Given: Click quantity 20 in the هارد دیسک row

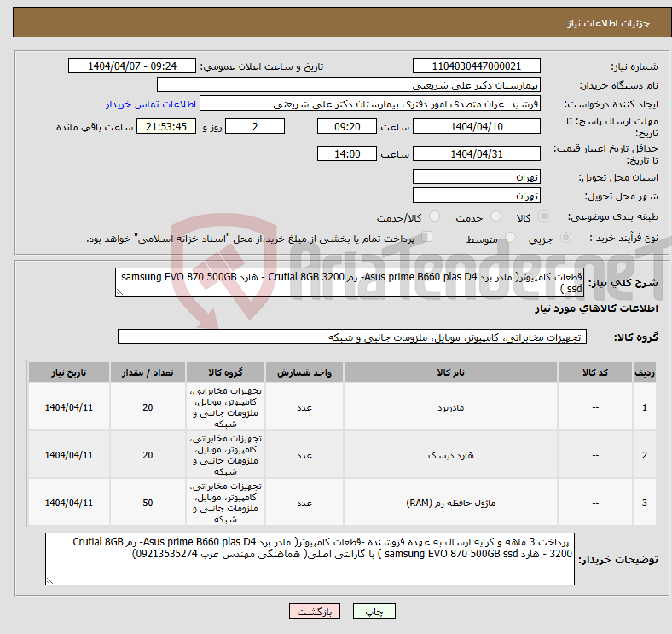Looking at the screenshot, I should pos(148,455).
